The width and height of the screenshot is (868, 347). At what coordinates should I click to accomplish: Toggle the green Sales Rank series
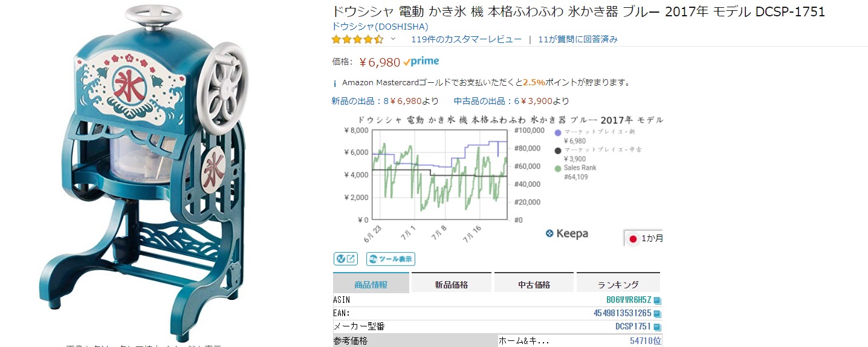[557, 168]
